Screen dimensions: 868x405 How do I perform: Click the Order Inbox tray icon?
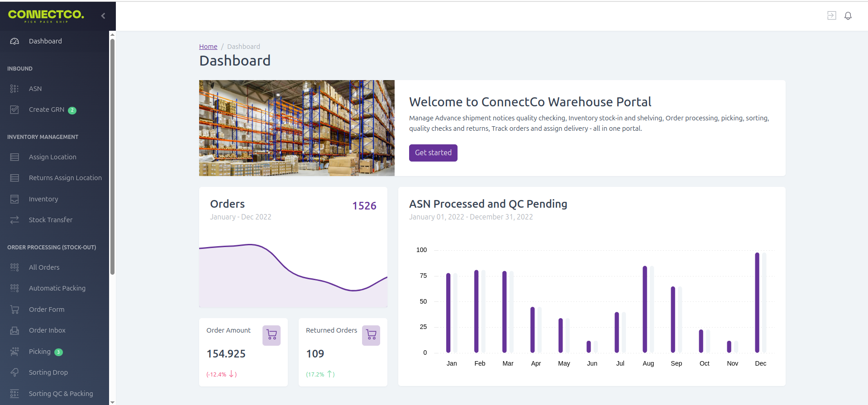click(x=14, y=330)
